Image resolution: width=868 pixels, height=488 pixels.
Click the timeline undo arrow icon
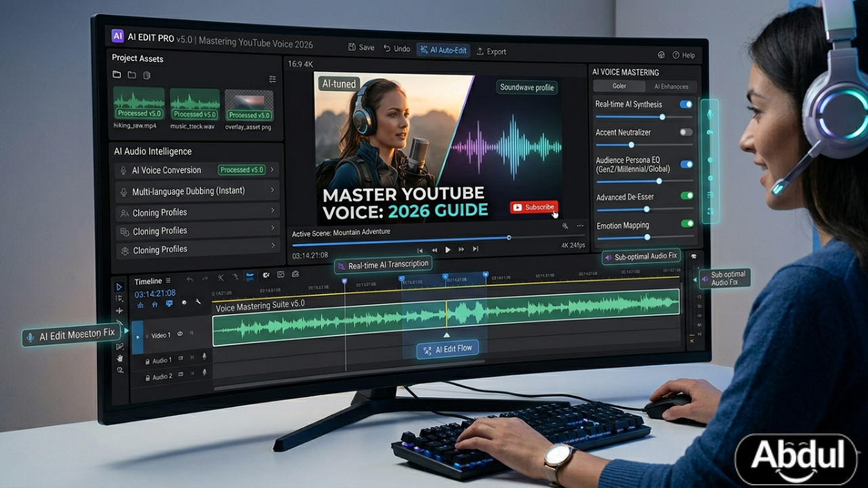tap(190, 279)
